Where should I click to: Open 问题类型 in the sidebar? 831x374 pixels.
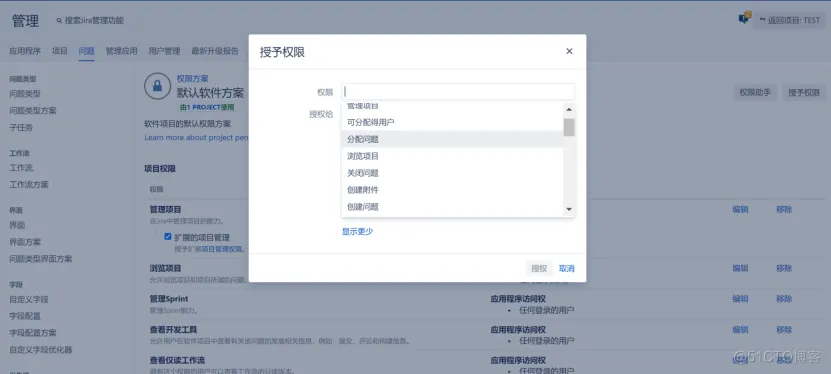point(25,94)
